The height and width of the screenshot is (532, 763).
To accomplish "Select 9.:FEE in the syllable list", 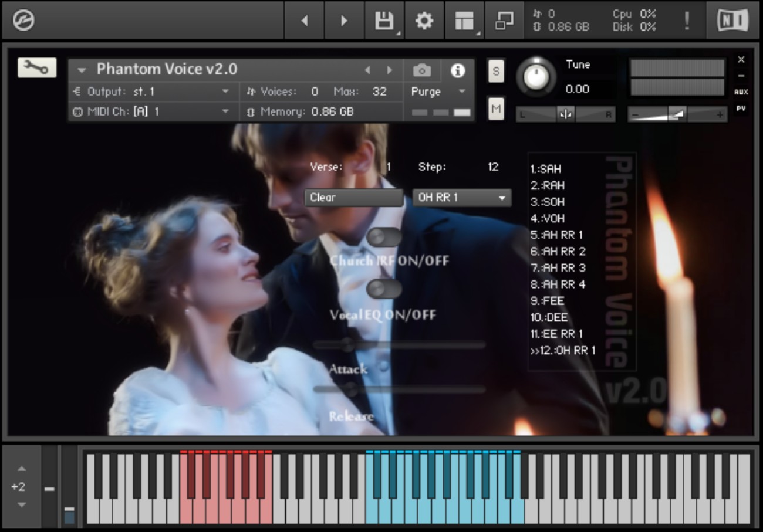I will [547, 300].
